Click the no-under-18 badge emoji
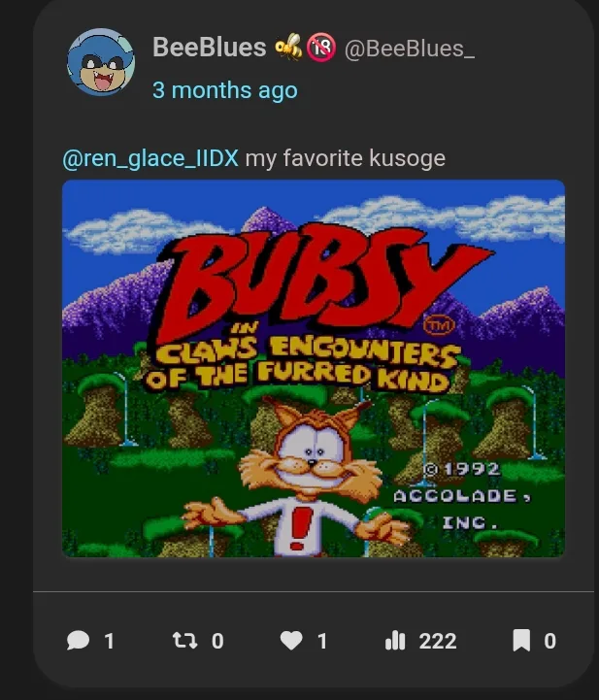 [321, 47]
